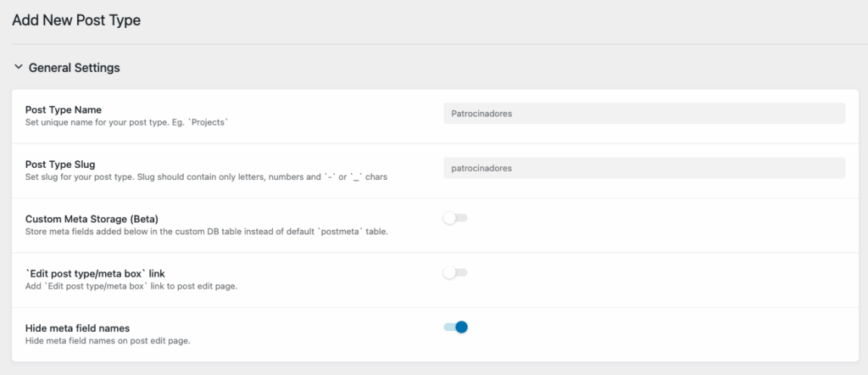The width and height of the screenshot is (868, 375).
Task: Click the Post Type Slug field containing patrocinadores
Action: click(x=643, y=167)
